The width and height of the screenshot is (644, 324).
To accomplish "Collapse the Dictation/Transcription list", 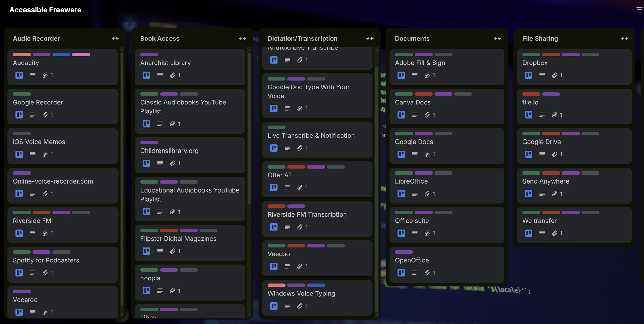I will [x=370, y=38].
